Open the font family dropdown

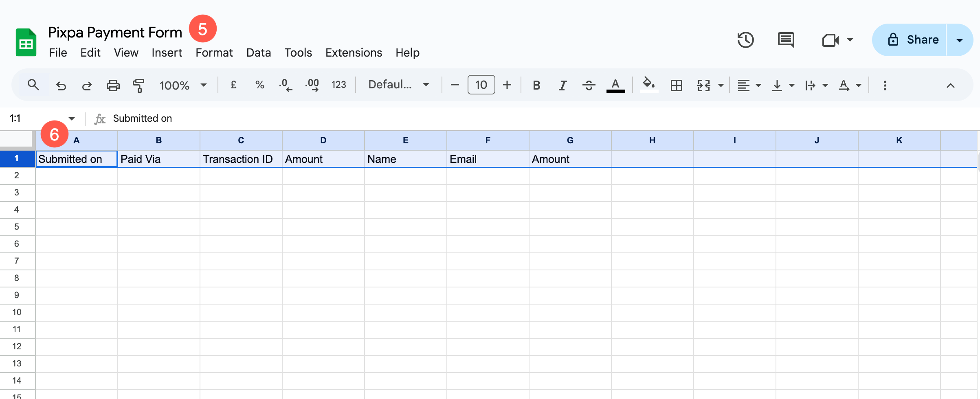tap(399, 85)
